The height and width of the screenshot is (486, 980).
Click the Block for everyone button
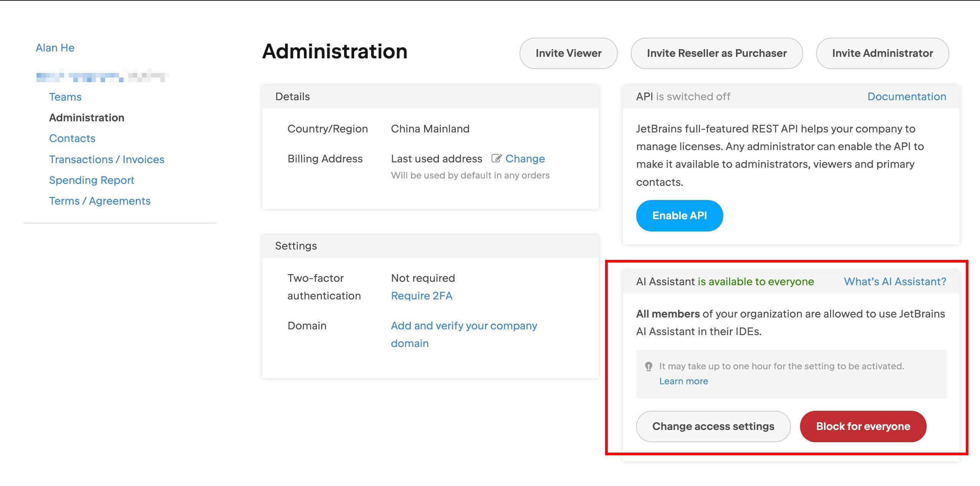click(x=863, y=426)
